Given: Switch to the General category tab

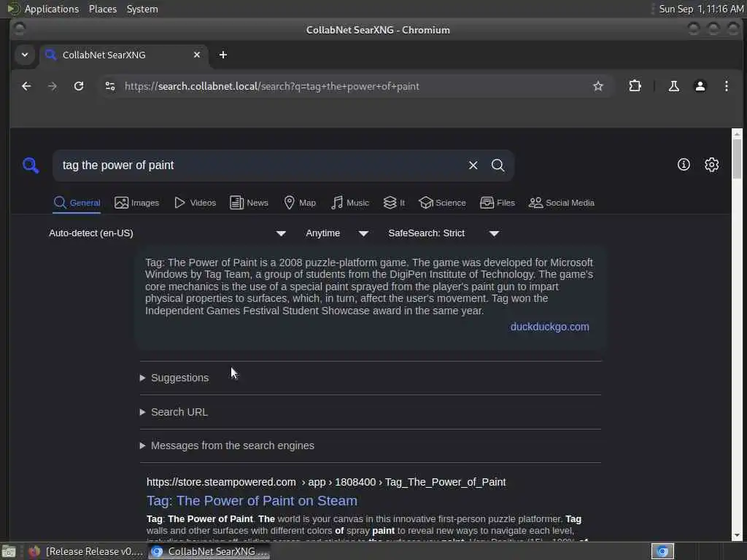Looking at the screenshot, I should tap(77, 203).
